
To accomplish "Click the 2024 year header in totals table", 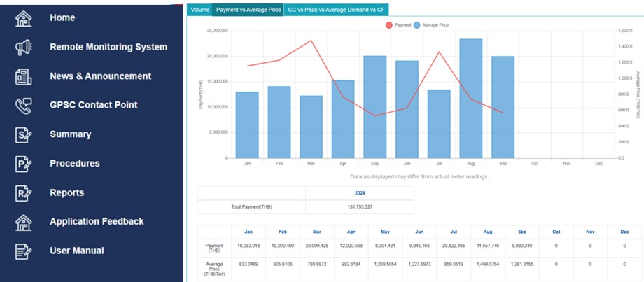I will (360, 192).
